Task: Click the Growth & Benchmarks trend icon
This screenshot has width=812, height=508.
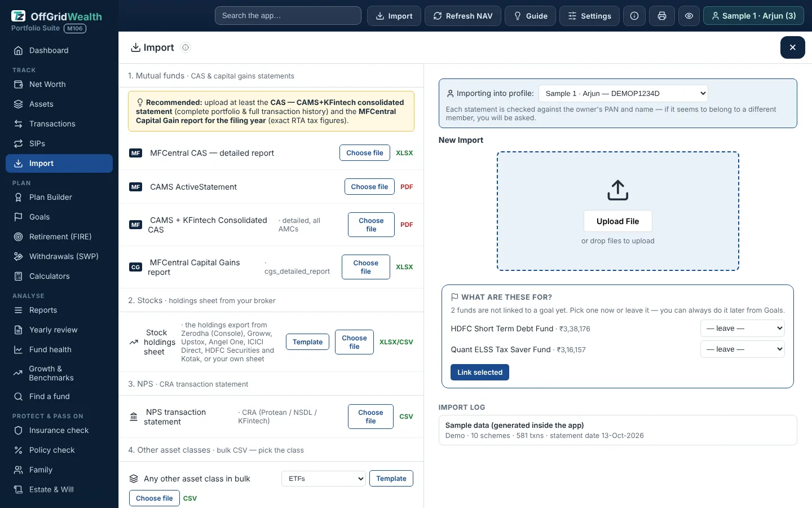Action: pos(19,373)
